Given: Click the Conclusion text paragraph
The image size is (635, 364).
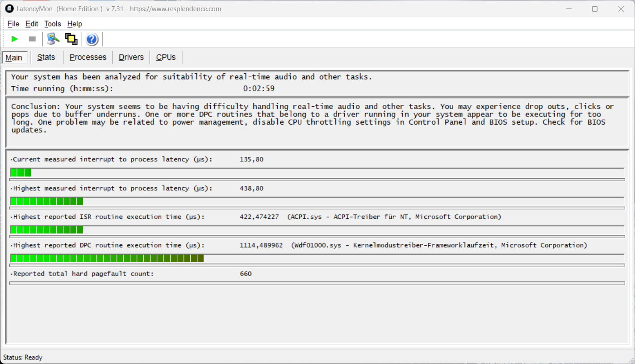Looking at the screenshot, I should coord(312,118).
